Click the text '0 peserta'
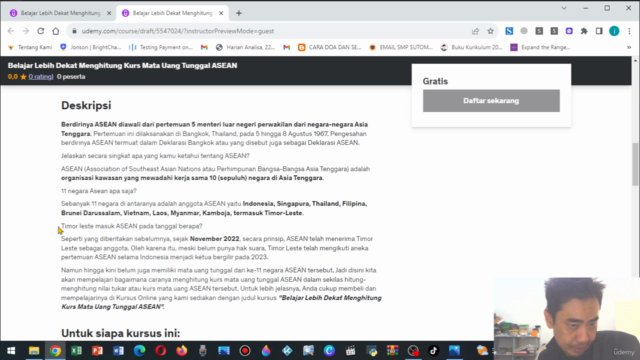The height and width of the screenshot is (360, 640). pyautogui.click(x=71, y=77)
